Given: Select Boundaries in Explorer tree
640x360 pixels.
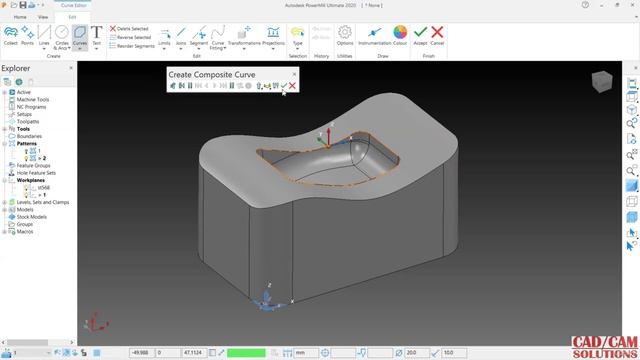Looking at the screenshot, I should pyautogui.click(x=29, y=136).
